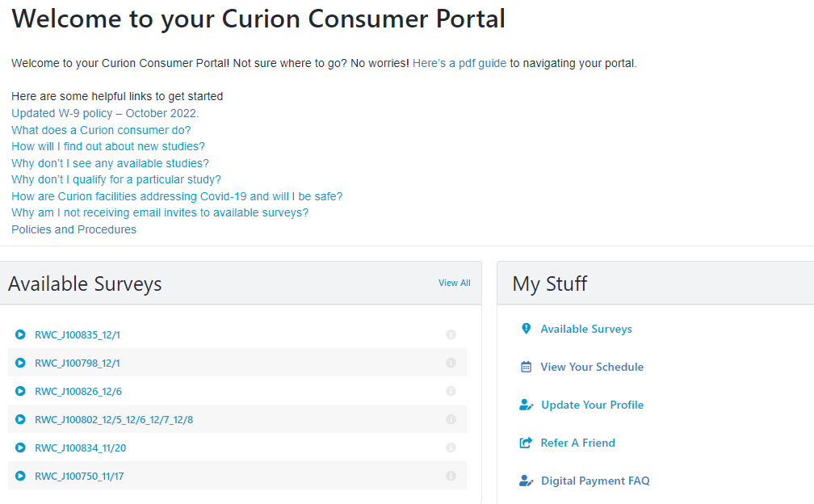
Task: Show info icon for RWC_J100802_12/5_12/6_12/7_12/8
Action: (x=451, y=419)
